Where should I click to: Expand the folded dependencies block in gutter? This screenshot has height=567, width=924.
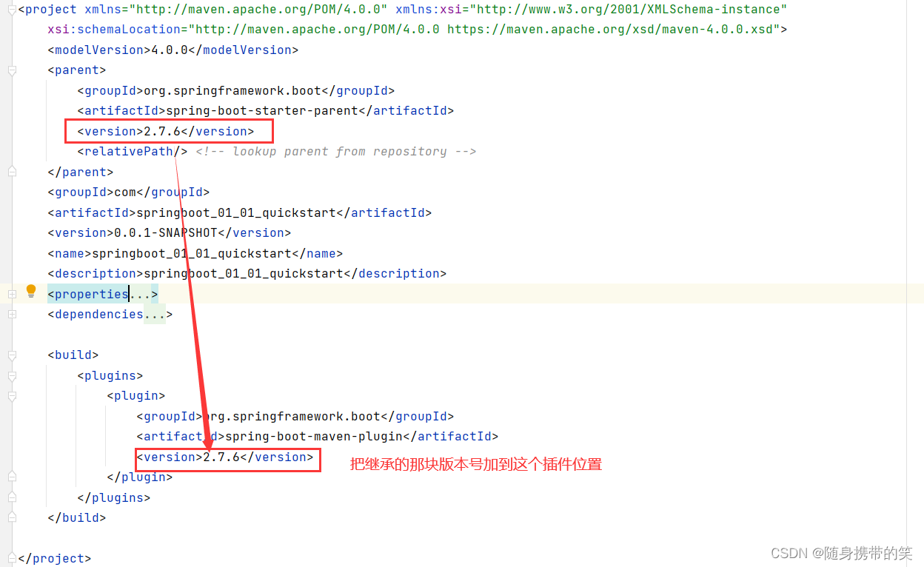[x=12, y=314]
